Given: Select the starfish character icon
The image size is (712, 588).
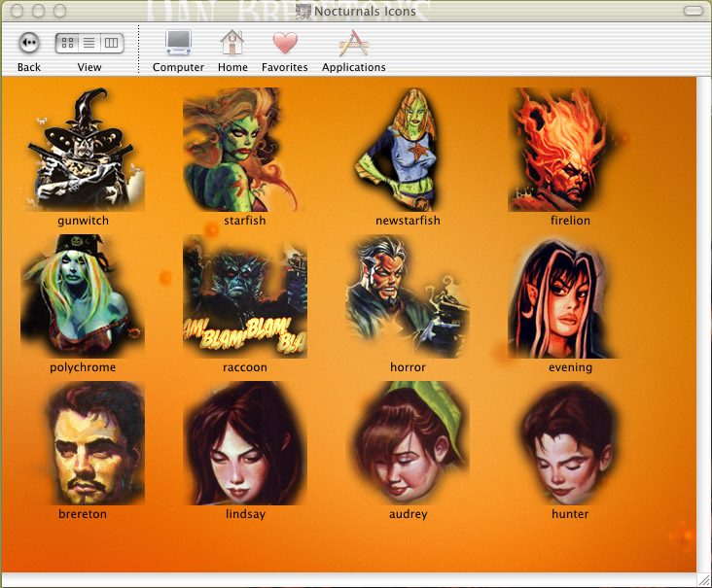Looking at the screenshot, I should point(244,151).
